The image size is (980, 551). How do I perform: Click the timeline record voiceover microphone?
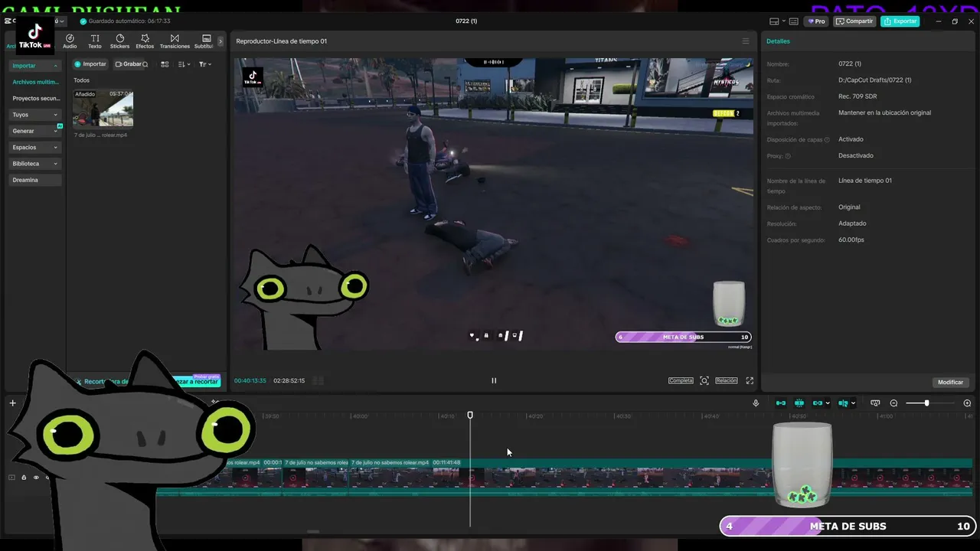coord(756,403)
